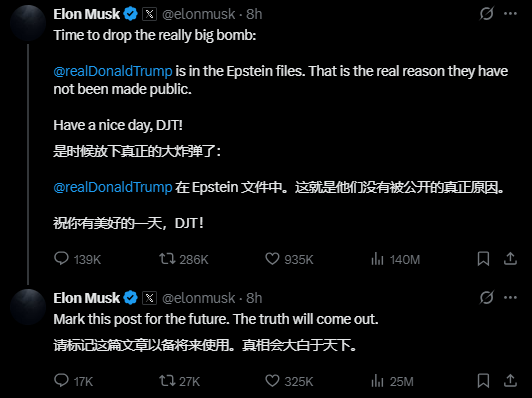Click the X affiliate badge on second post
The image size is (532, 398).
(149, 298)
